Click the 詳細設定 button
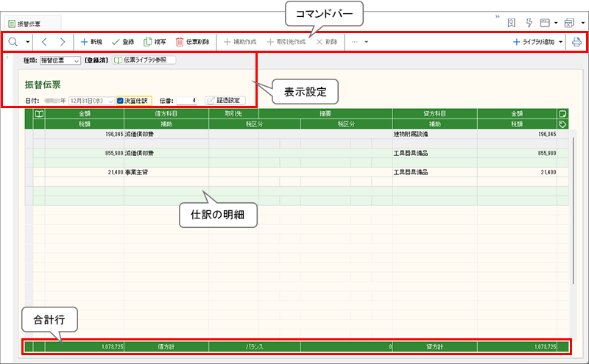589x364 pixels. [x=222, y=100]
